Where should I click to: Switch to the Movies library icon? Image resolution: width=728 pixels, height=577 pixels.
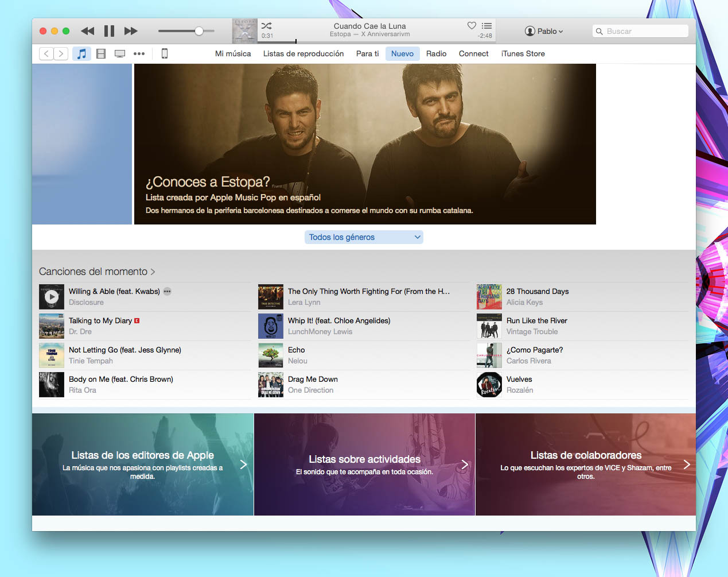point(101,53)
